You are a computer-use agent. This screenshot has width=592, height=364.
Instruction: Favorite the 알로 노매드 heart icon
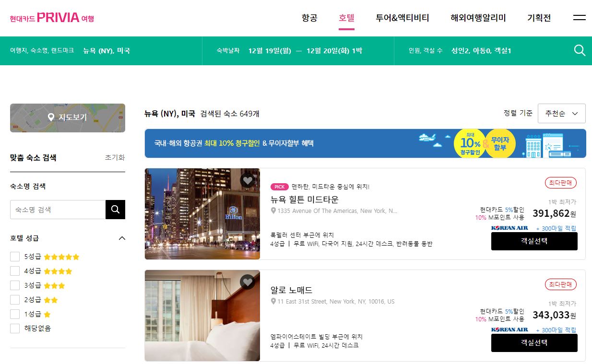pyautogui.click(x=248, y=282)
